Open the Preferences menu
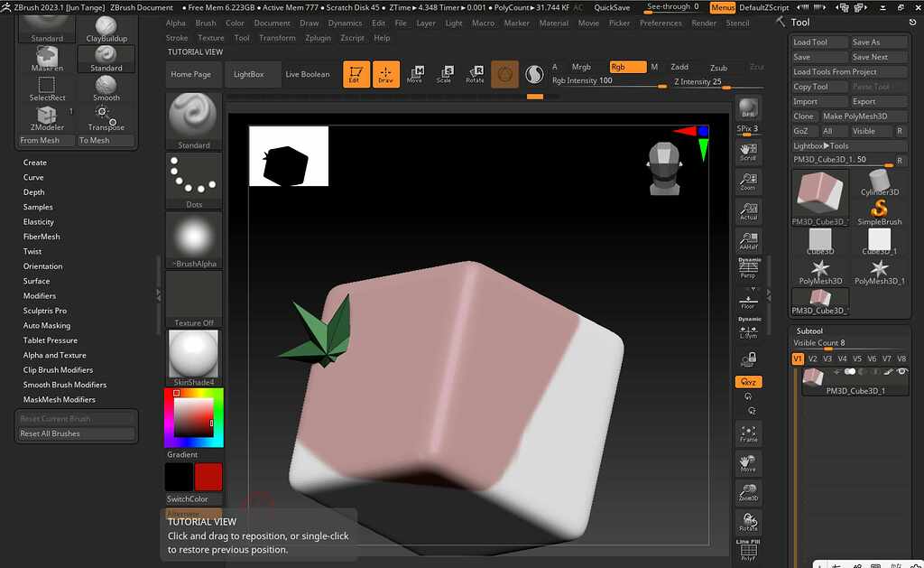 click(661, 23)
